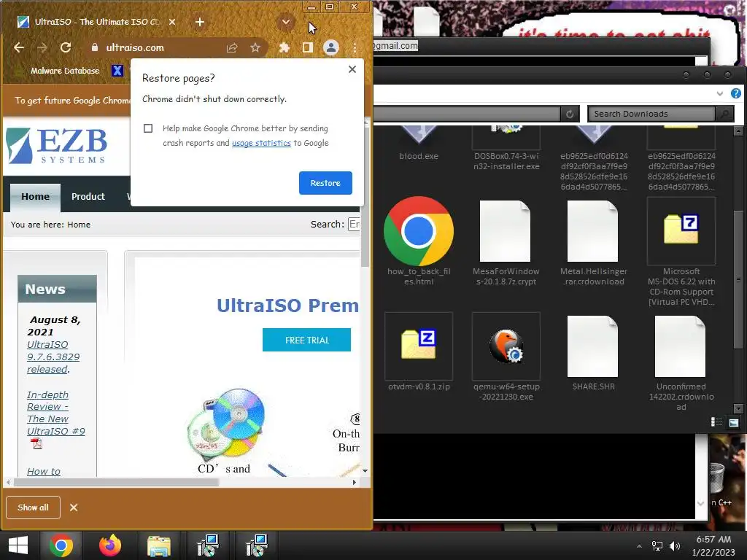
Task: Open In-depth Review The New UltraISO #9 link
Action: pos(55,413)
